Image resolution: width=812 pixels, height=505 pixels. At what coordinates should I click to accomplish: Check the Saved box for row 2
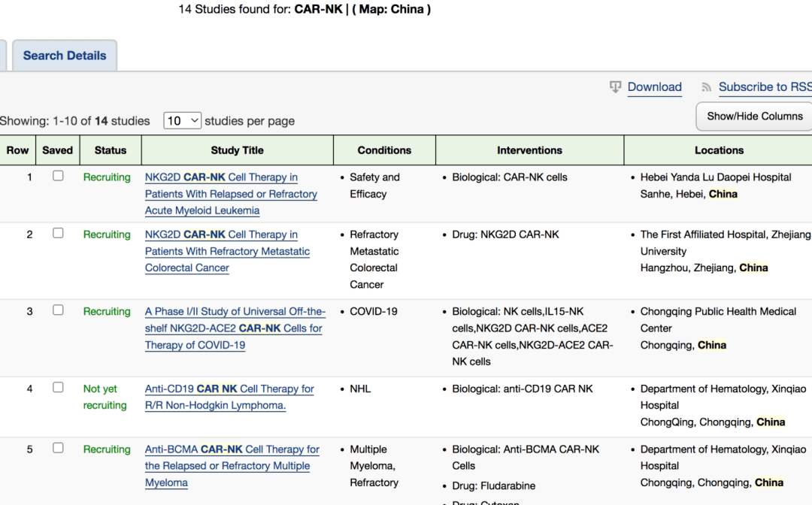tap(58, 234)
